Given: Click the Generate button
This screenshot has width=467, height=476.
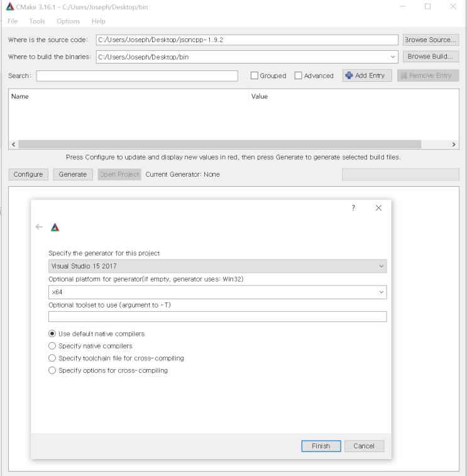Looking at the screenshot, I should pos(73,175).
